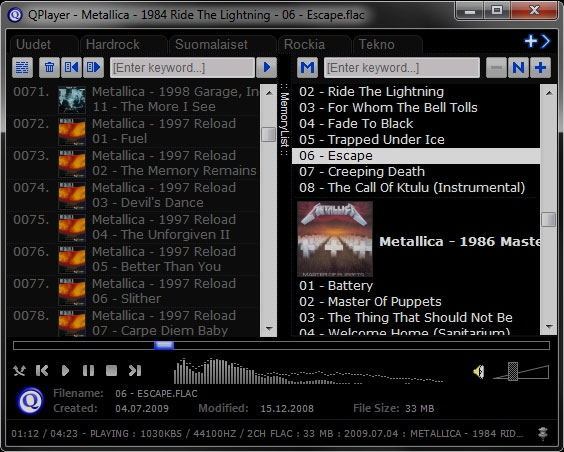Screen dimensions: 564x452
Task: Select 08 - The Call Of Ktulu
Action: pos(416,188)
